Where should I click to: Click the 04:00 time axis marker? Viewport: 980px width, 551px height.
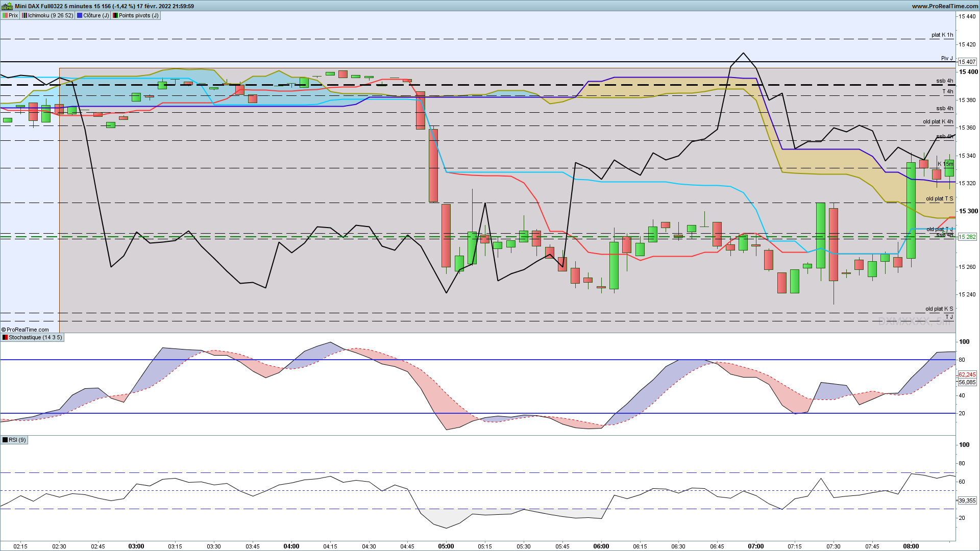click(x=291, y=546)
